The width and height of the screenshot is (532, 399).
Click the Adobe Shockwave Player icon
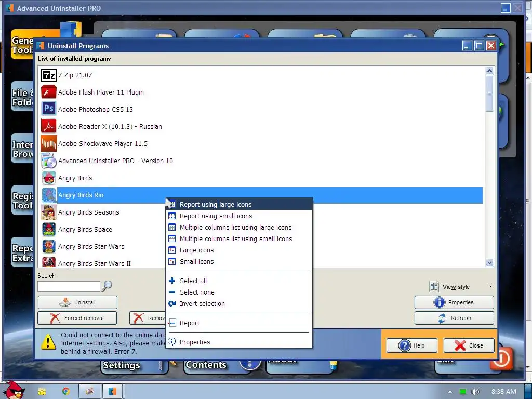(48, 143)
